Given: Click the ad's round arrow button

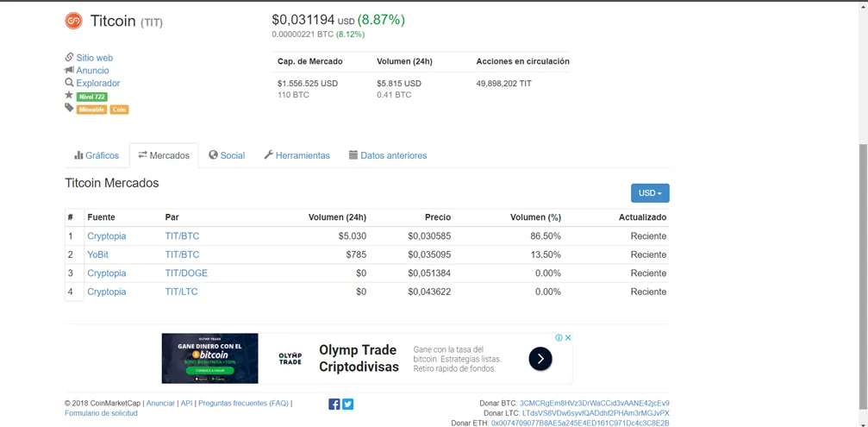Looking at the screenshot, I should (540, 359).
